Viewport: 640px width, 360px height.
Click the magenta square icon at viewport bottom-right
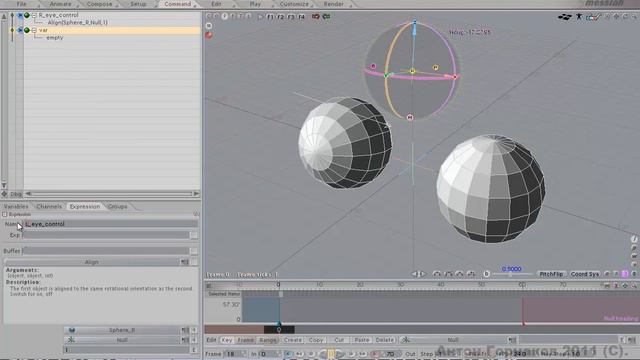point(624,274)
